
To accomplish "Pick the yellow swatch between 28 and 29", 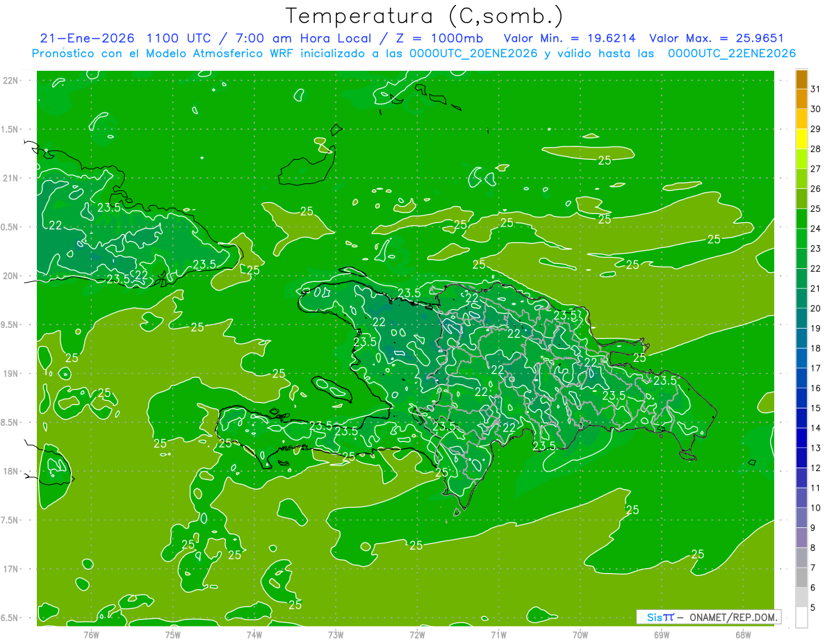I will 801,139.
